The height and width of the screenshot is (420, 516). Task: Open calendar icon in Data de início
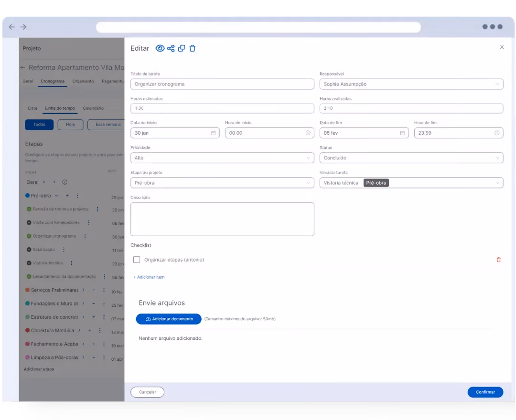pos(213,133)
